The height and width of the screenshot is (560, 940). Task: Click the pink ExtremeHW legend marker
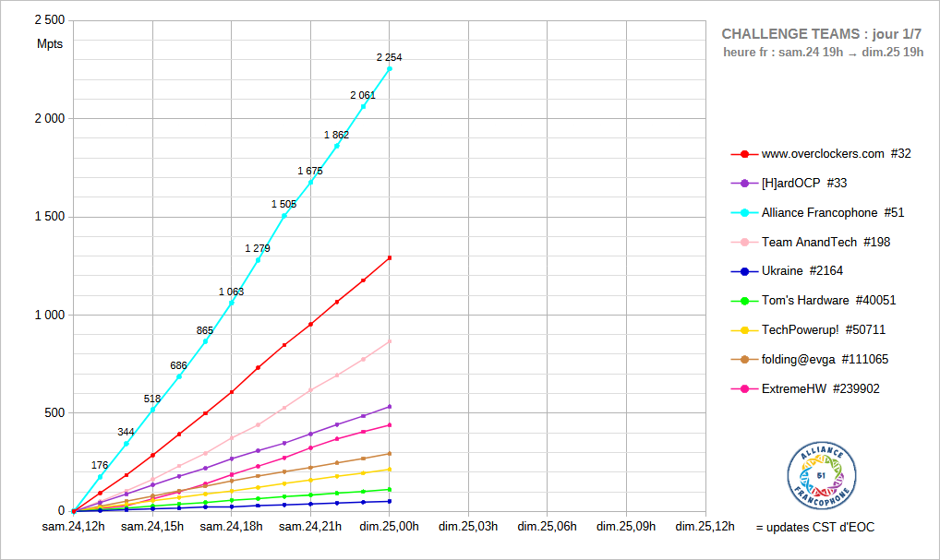click(x=744, y=389)
